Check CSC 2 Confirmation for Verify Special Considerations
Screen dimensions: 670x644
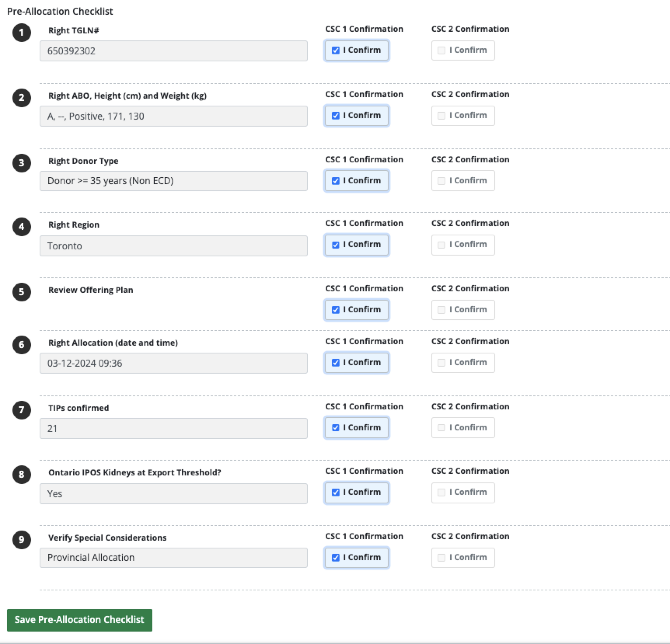(x=441, y=557)
